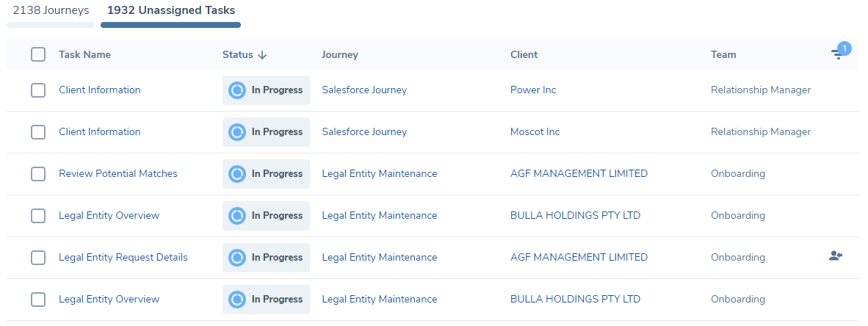This screenshot has height=326, width=868.
Task: Click the Relationship Manager team for Moscot Inc
Action: tap(761, 132)
